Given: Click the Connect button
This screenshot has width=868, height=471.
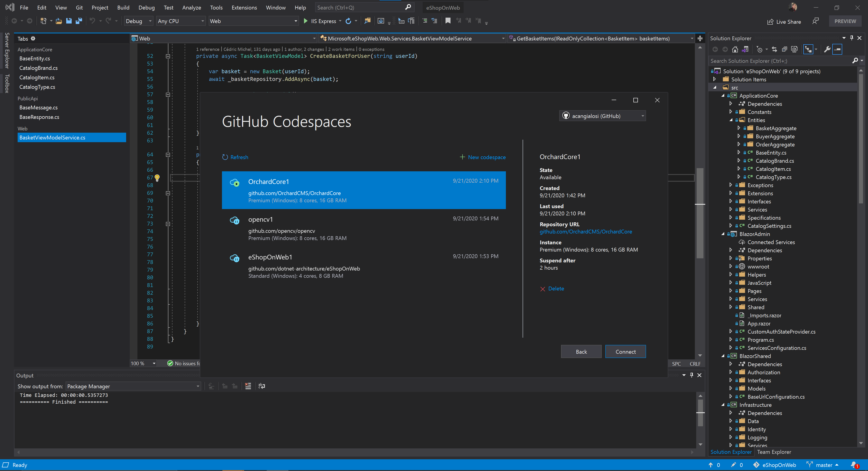Looking at the screenshot, I should click(x=625, y=351).
